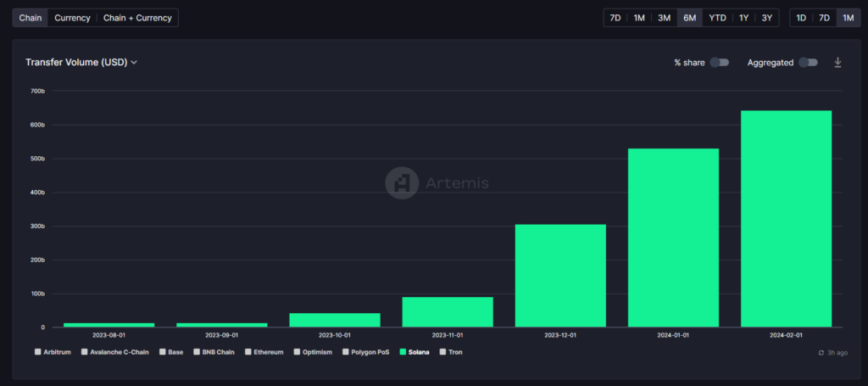
Task: Enable the Arbitrum legend checkbox
Action: click(x=37, y=351)
